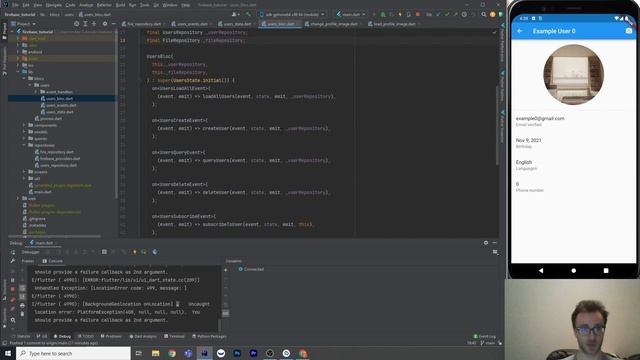
Task: Click the magnifier icon in Debug sidebar
Action: tap(13, 320)
